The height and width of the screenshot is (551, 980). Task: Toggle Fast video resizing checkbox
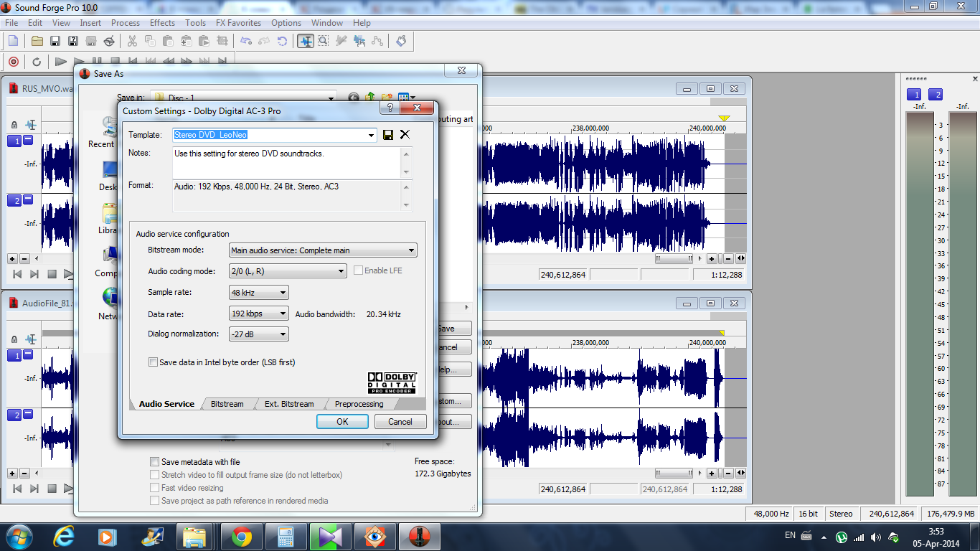[x=154, y=488]
